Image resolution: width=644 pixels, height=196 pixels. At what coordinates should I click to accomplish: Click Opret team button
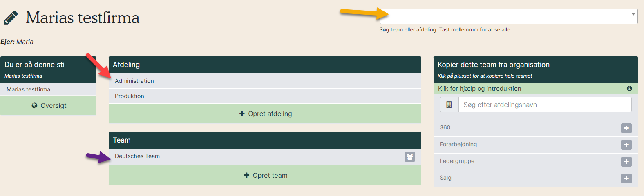265,175
